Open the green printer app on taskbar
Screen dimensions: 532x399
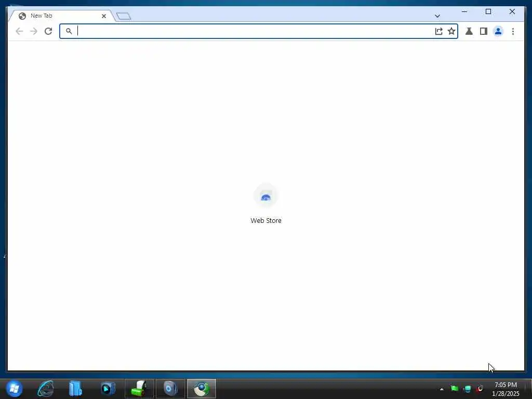click(139, 389)
